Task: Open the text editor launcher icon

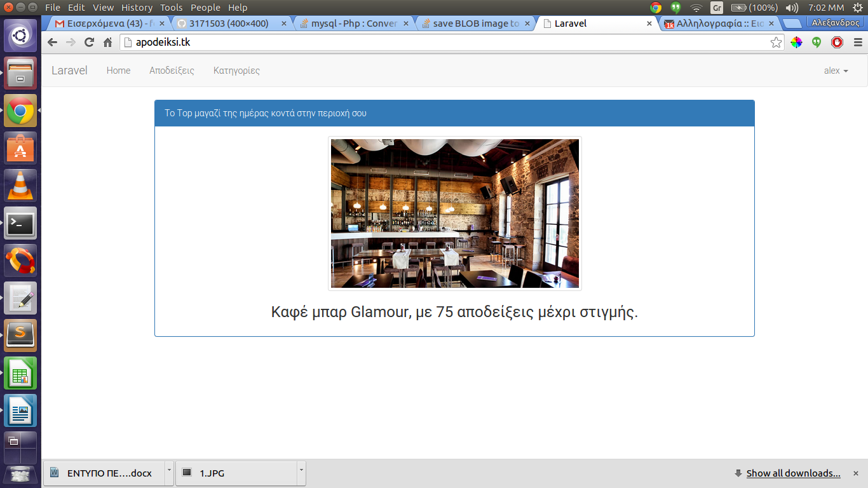Action: 20,298
